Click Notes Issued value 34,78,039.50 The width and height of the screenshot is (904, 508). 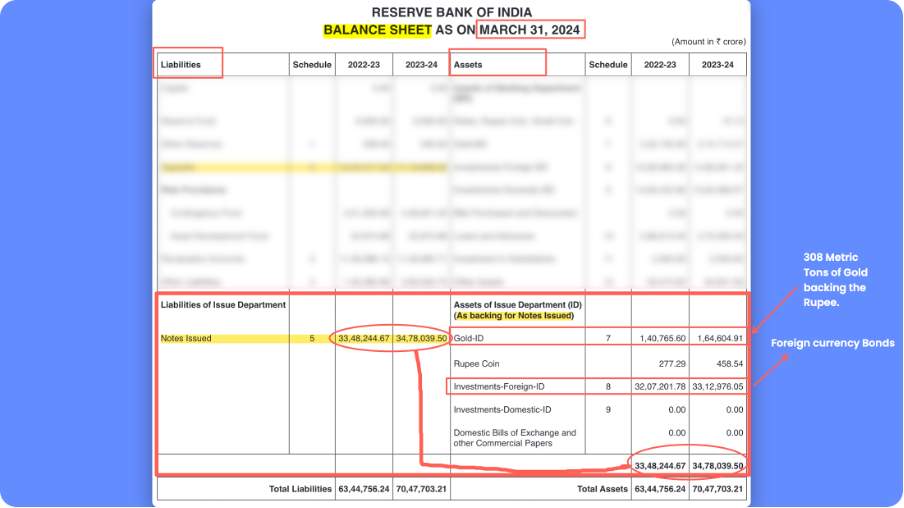point(421,338)
